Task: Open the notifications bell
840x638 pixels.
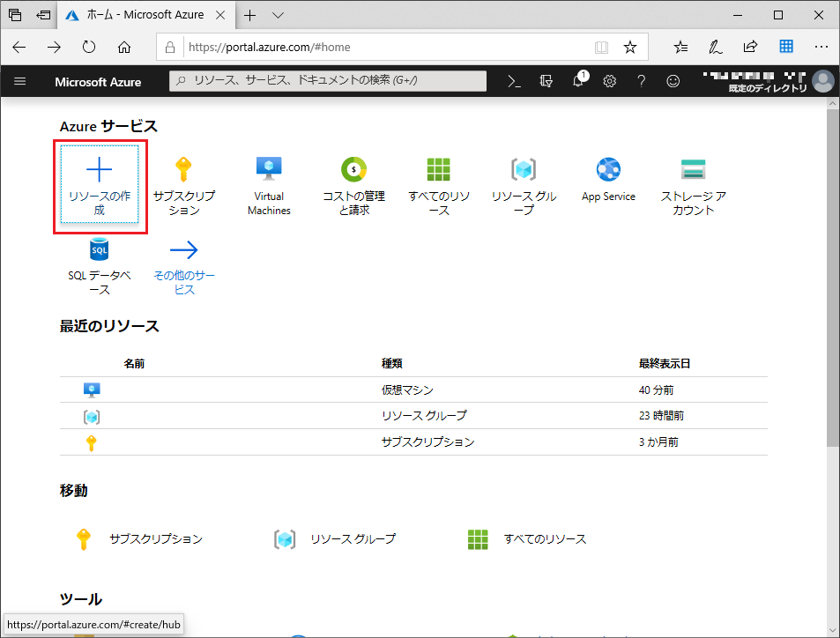Action: coord(578,81)
